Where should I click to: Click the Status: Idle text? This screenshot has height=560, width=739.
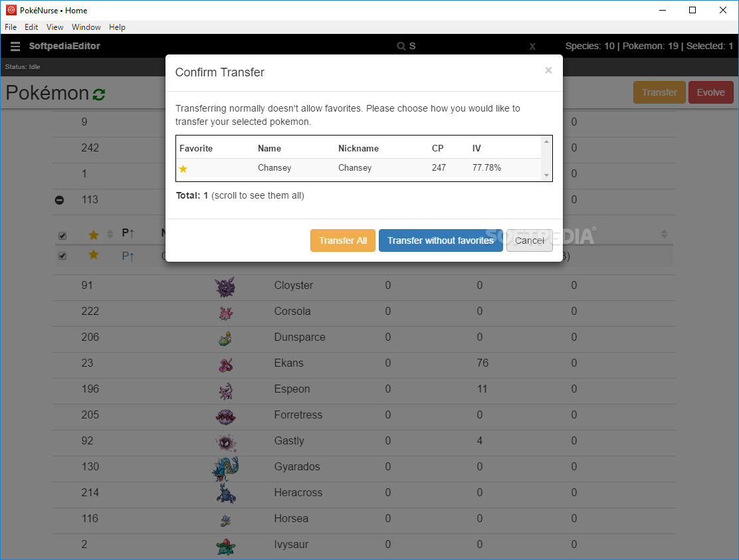pos(23,67)
